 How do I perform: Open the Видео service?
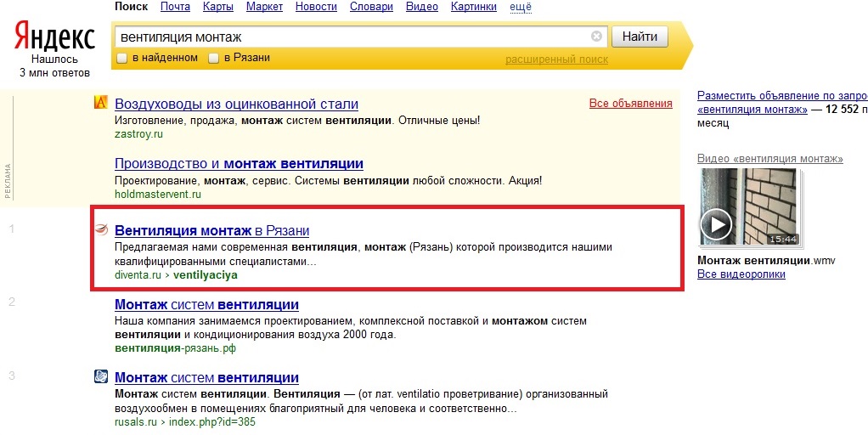tap(422, 7)
